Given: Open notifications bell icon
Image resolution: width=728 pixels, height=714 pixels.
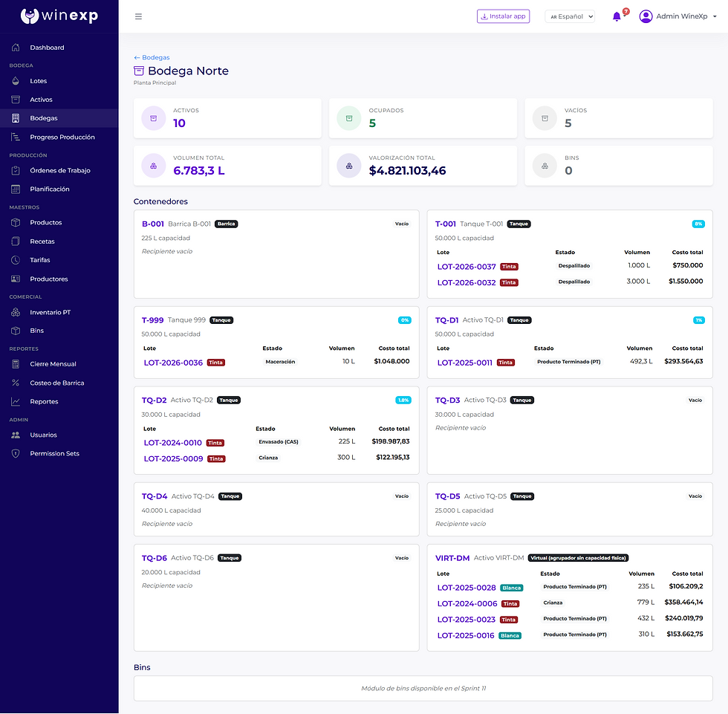Looking at the screenshot, I should (x=617, y=16).
